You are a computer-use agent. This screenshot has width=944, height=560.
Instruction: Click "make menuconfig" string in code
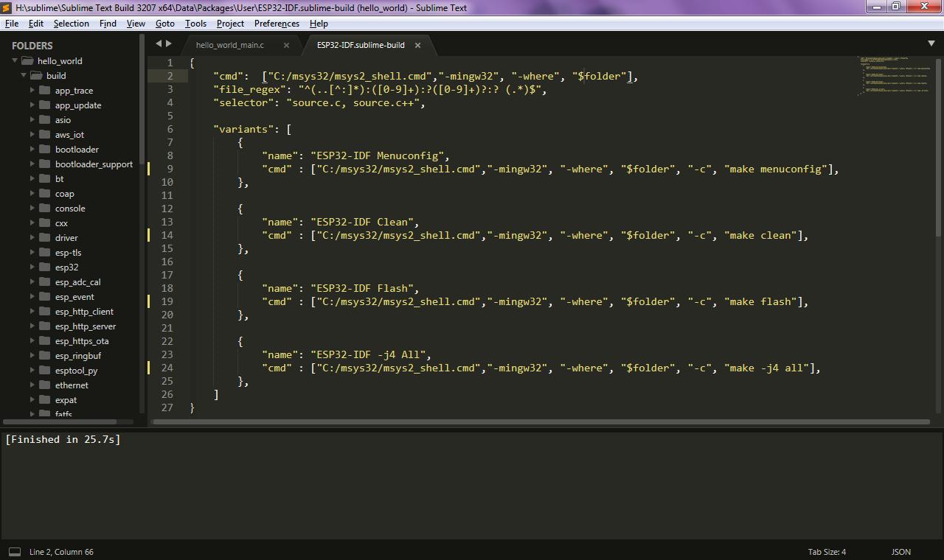[x=776, y=169]
